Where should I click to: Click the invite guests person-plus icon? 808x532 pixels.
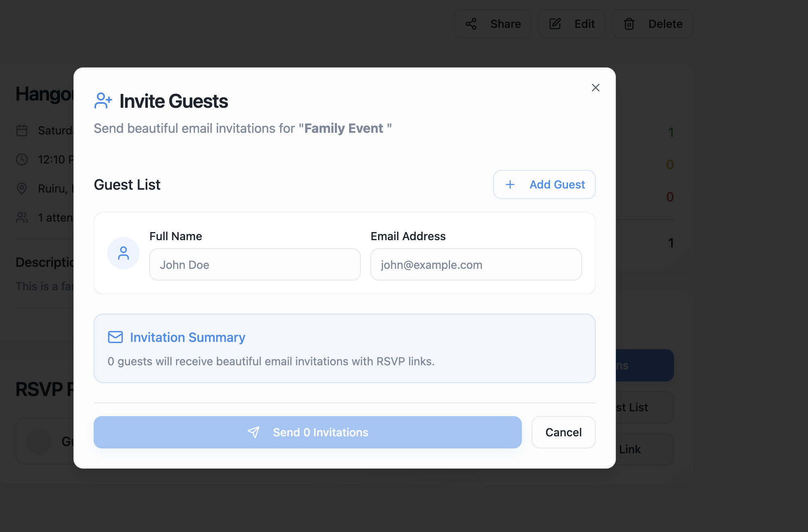point(103,101)
